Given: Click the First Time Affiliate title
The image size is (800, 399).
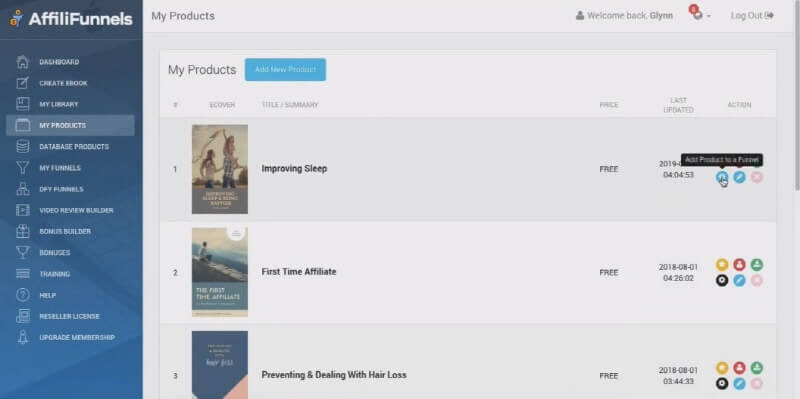Looking at the screenshot, I should point(299,272).
